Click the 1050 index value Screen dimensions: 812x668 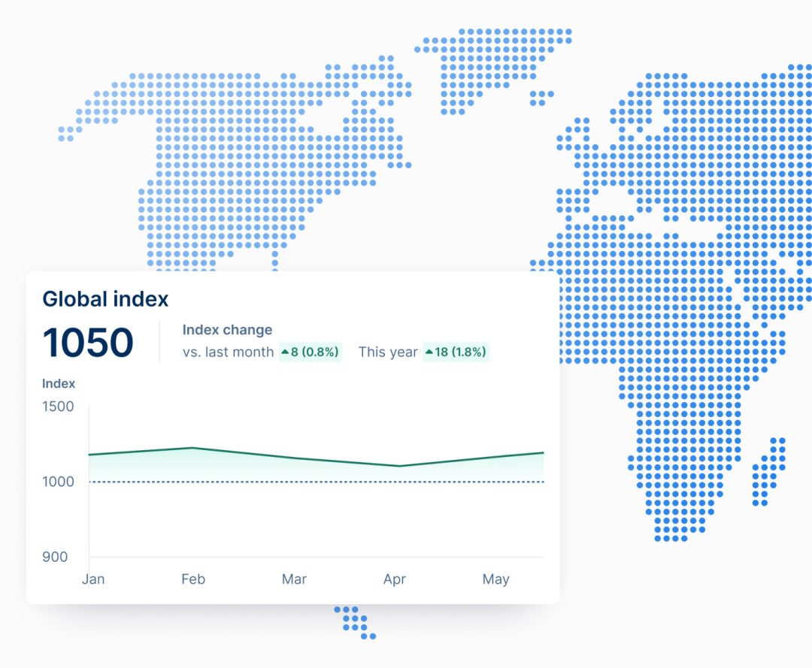click(88, 343)
